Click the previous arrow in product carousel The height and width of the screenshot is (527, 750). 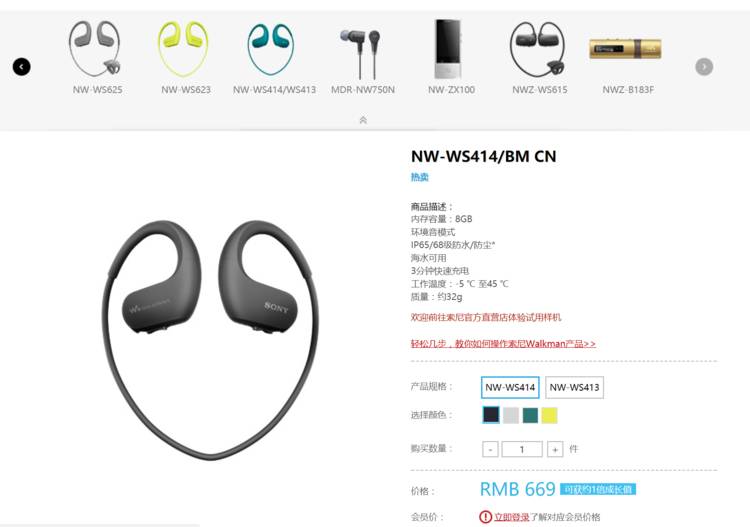(x=22, y=66)
